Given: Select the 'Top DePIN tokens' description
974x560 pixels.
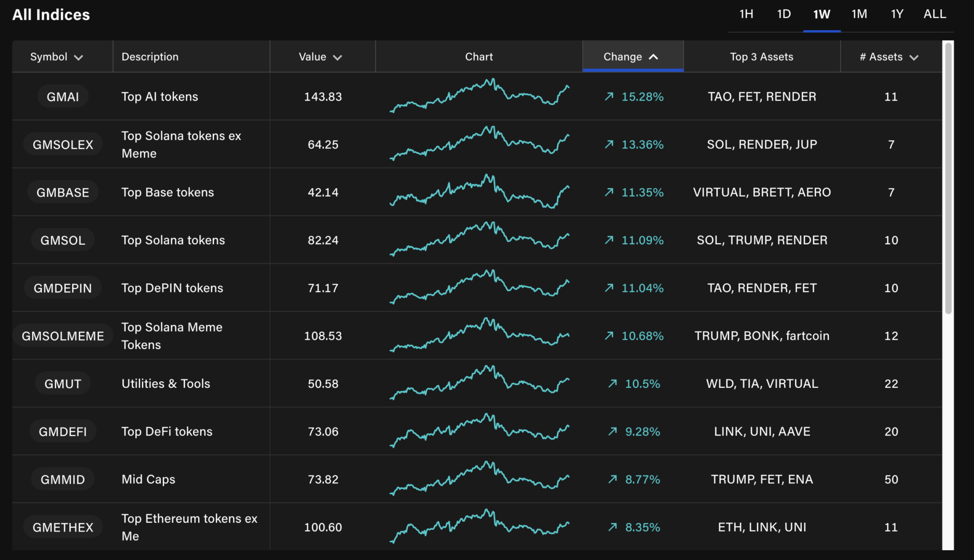Looking at the screenshot, I should tap(172, 288).
